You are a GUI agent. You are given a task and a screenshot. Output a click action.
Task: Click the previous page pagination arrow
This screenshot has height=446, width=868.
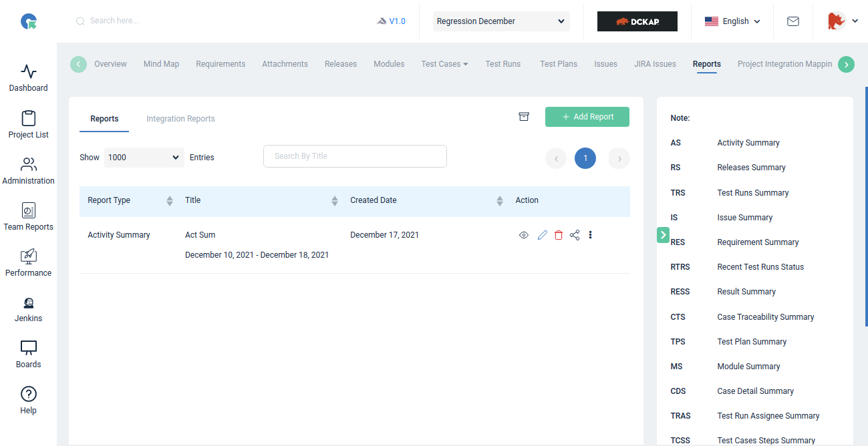(x=556, y=158)
